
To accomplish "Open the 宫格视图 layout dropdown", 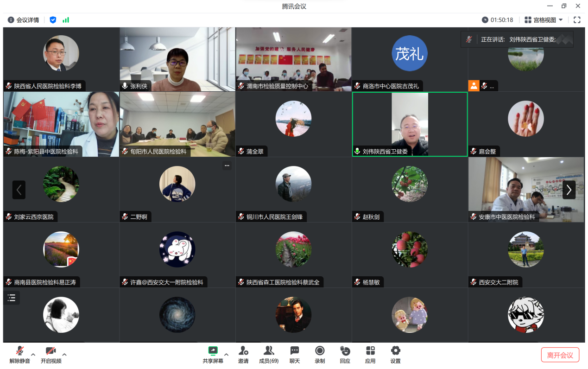I will pyautogui.click(x=544, y=20).
